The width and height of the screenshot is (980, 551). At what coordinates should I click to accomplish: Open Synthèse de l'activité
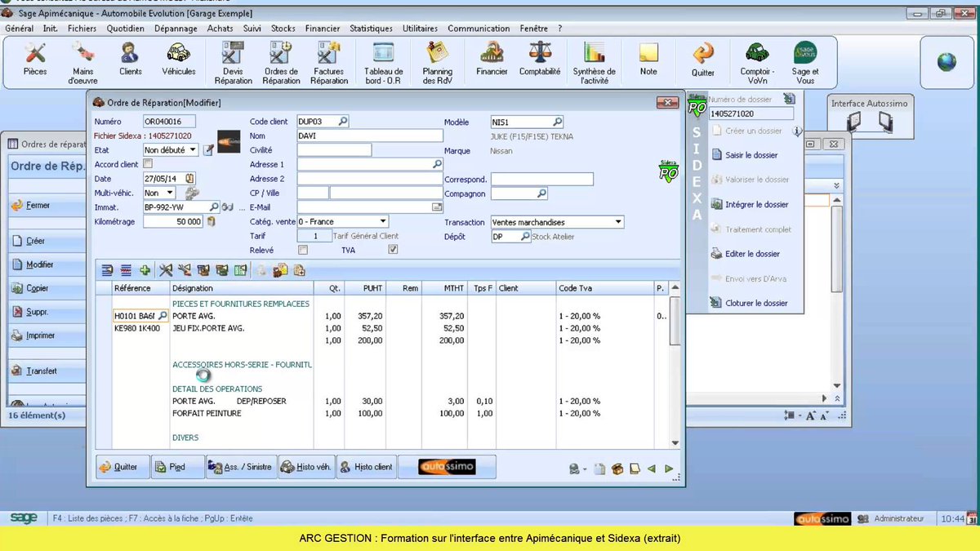[594, 63]
